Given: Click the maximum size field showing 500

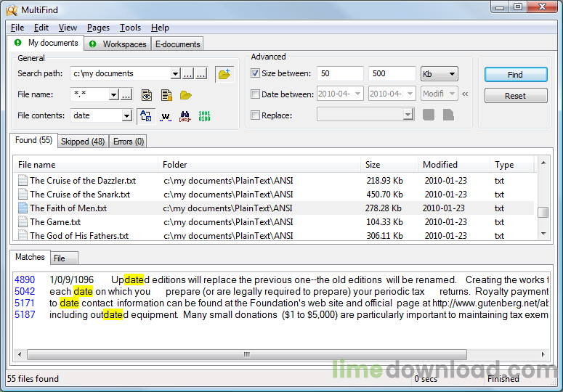Looking at the screenshot, I should coord(392,73).
